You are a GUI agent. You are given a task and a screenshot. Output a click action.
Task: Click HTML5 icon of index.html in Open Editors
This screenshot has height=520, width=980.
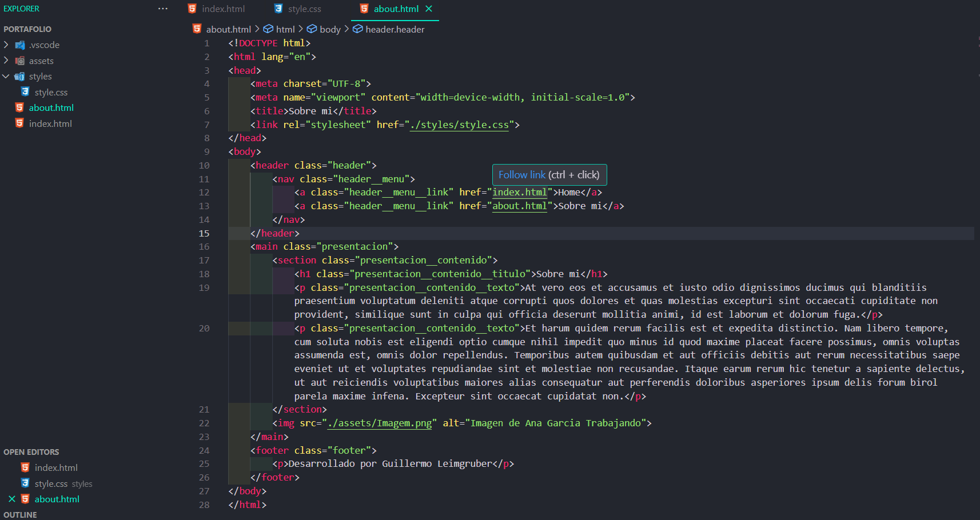click(25, 467)
